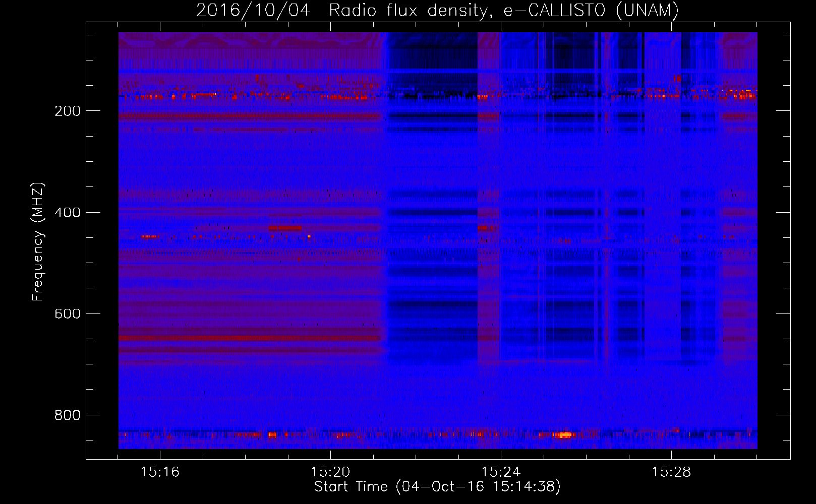Click the 15:28 time tick label
Screen dimensions: 816x504
[671, 472]
